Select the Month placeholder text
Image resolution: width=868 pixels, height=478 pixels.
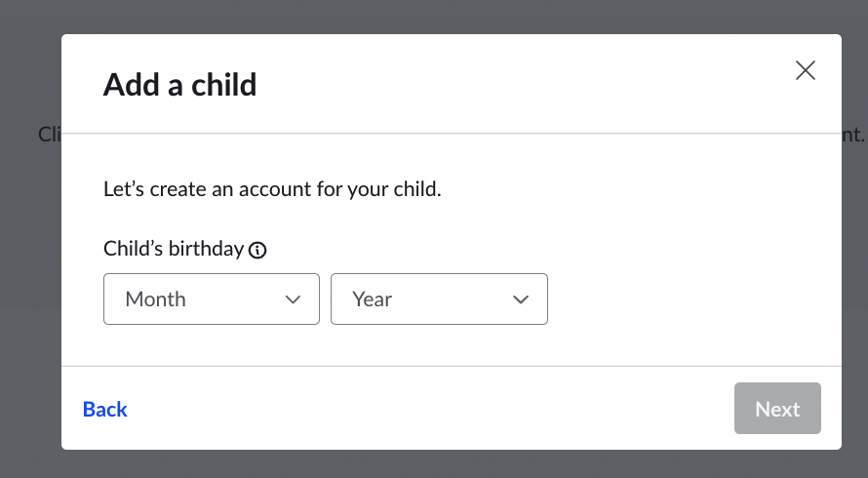point(155,299)
